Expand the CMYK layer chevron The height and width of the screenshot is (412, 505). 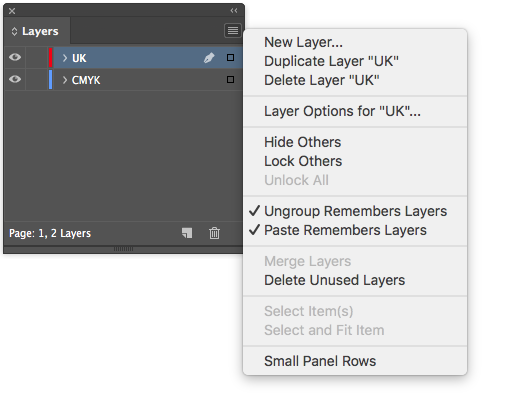pos(65,80)
